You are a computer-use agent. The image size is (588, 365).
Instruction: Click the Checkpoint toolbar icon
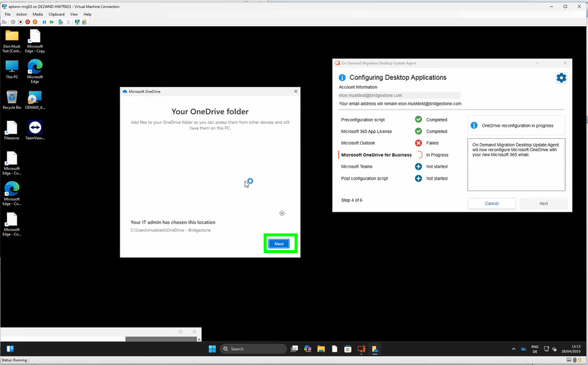(x=61, y=22)
